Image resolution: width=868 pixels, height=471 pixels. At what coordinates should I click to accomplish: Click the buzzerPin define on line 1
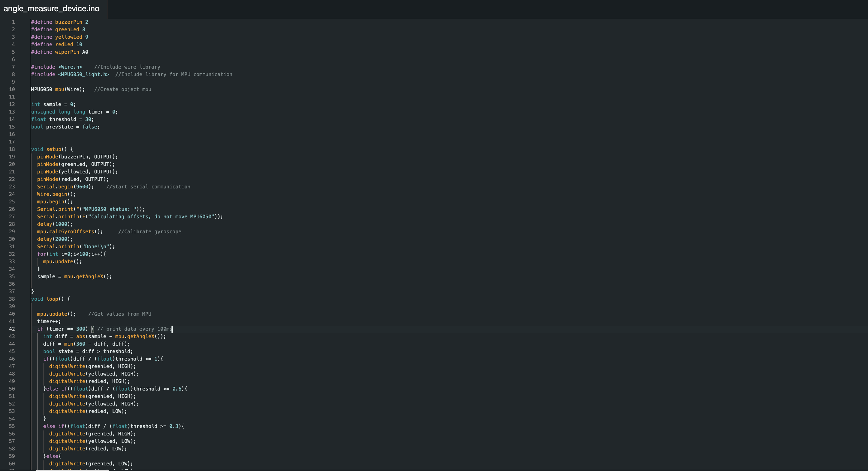pos(60,22)
